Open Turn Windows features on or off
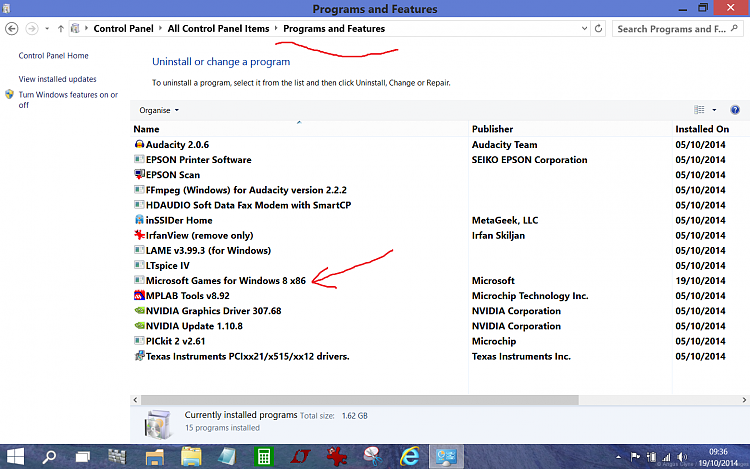Viewport: 750px width, 469px height. tap(68, 99)
